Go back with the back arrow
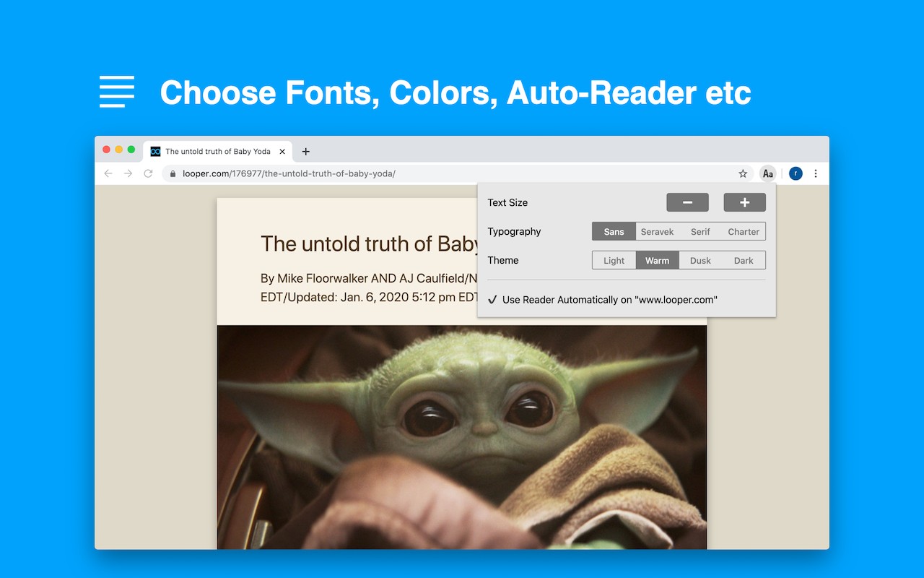The image size is (924, 578). [x=108, y=173]
